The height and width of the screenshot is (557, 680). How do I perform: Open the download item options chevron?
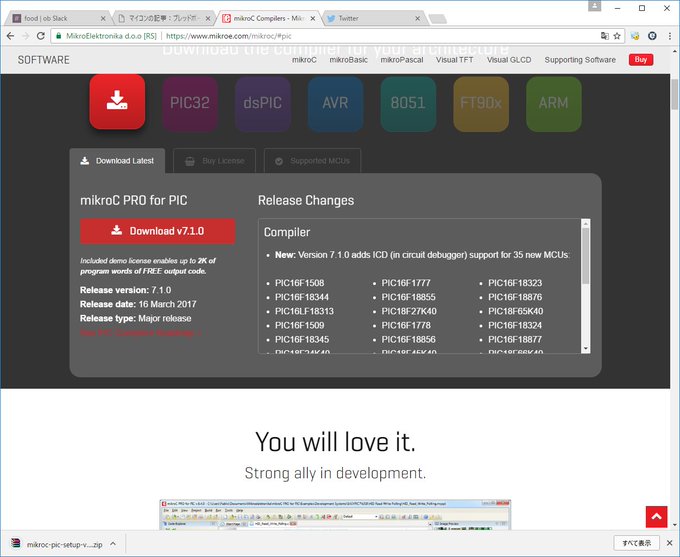[113, 544]
